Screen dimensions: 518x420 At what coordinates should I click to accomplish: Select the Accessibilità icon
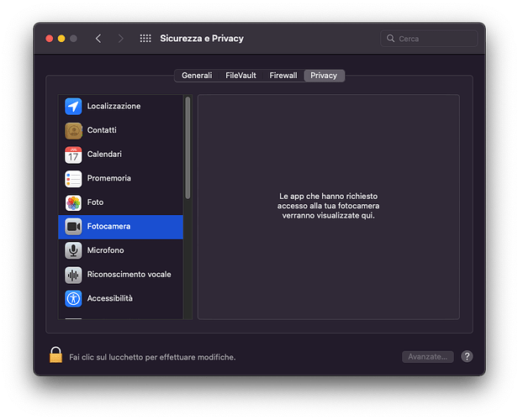[x=73, y=298]
